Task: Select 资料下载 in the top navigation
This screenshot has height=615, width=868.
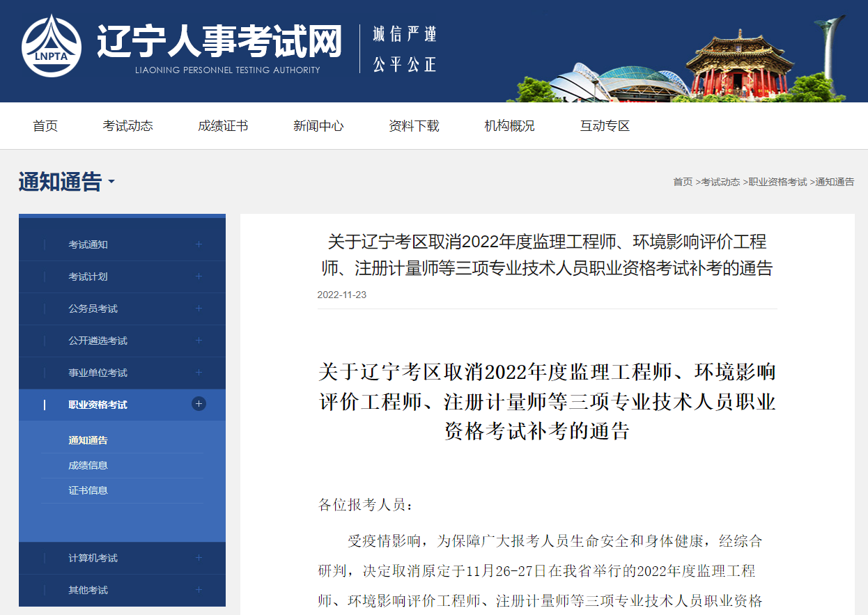Action: [414, 126]
